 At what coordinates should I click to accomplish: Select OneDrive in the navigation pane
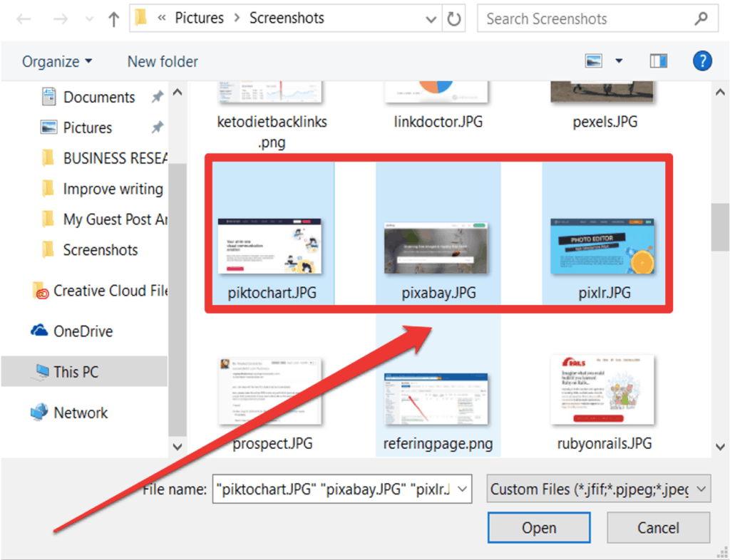[72, 331]
